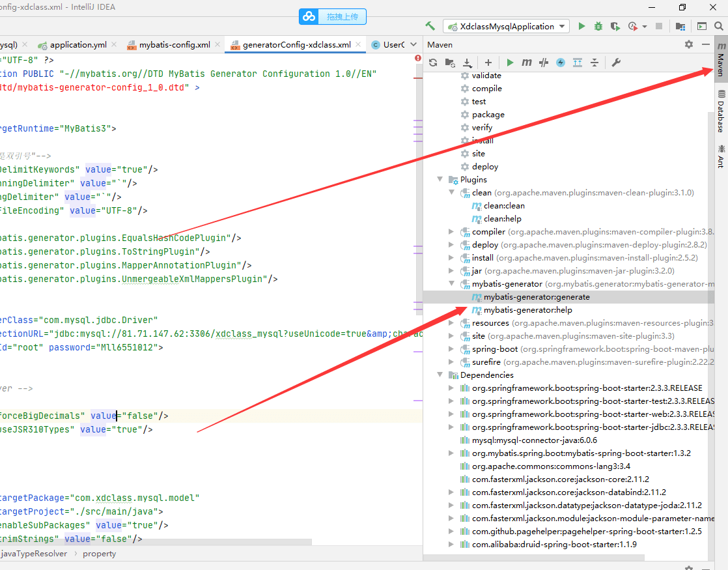Show hidden editor tabs dropdown

(413, 44)
